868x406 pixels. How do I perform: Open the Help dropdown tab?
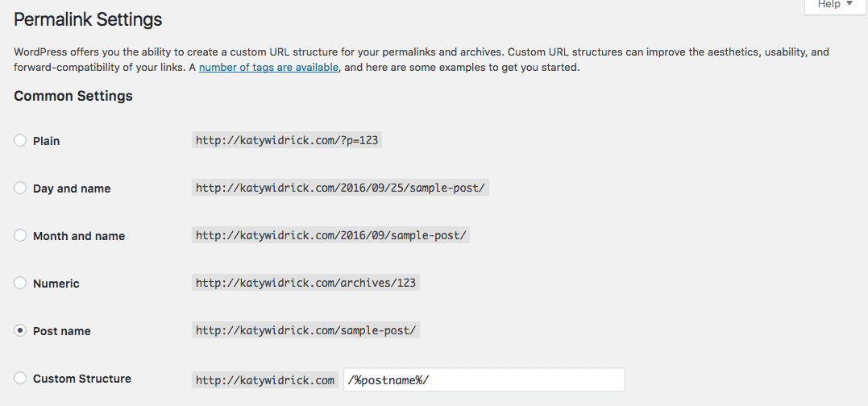(x=835, y=6)
